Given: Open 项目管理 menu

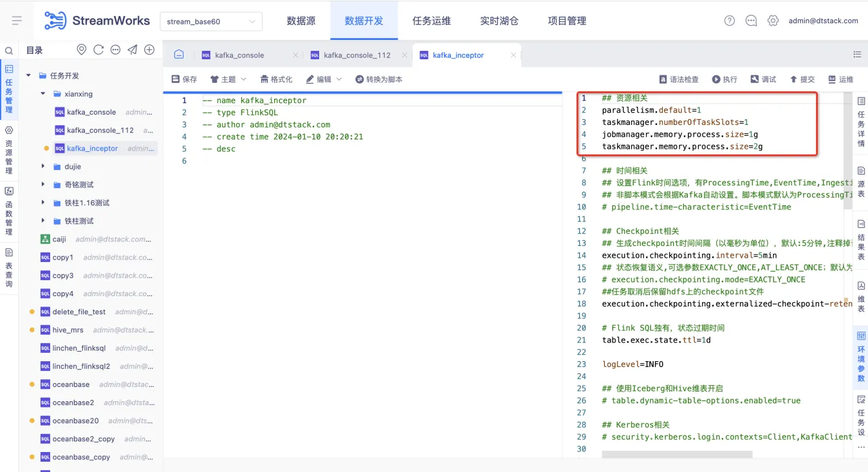Looking at the screenshot, I should (567, 21).
